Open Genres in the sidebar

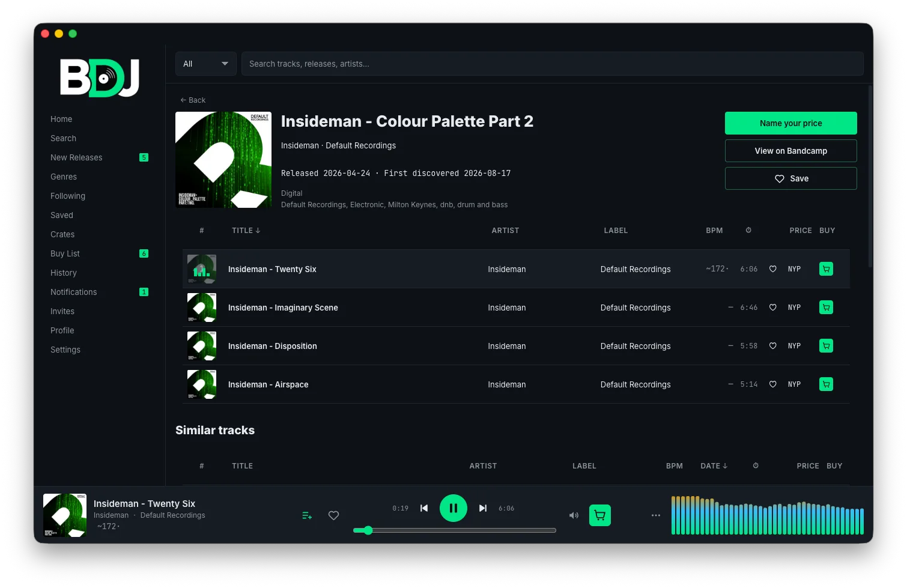[x=64, y=177]
